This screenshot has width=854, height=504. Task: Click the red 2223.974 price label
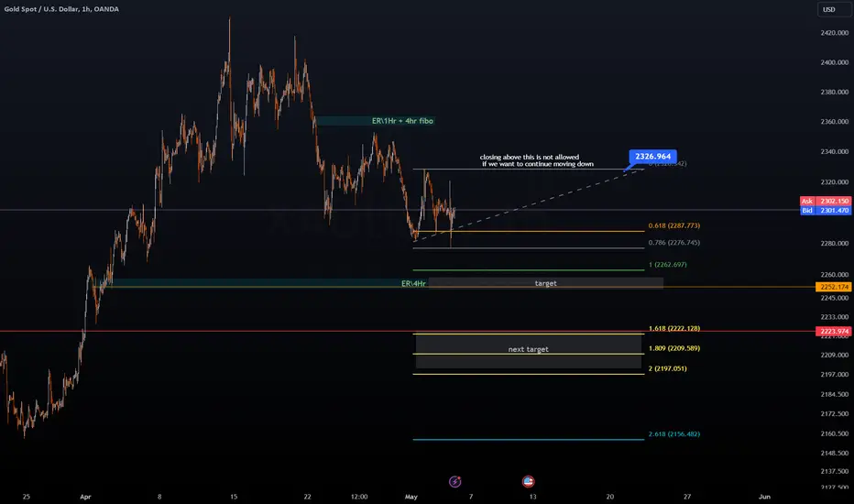tap(833, 332)
